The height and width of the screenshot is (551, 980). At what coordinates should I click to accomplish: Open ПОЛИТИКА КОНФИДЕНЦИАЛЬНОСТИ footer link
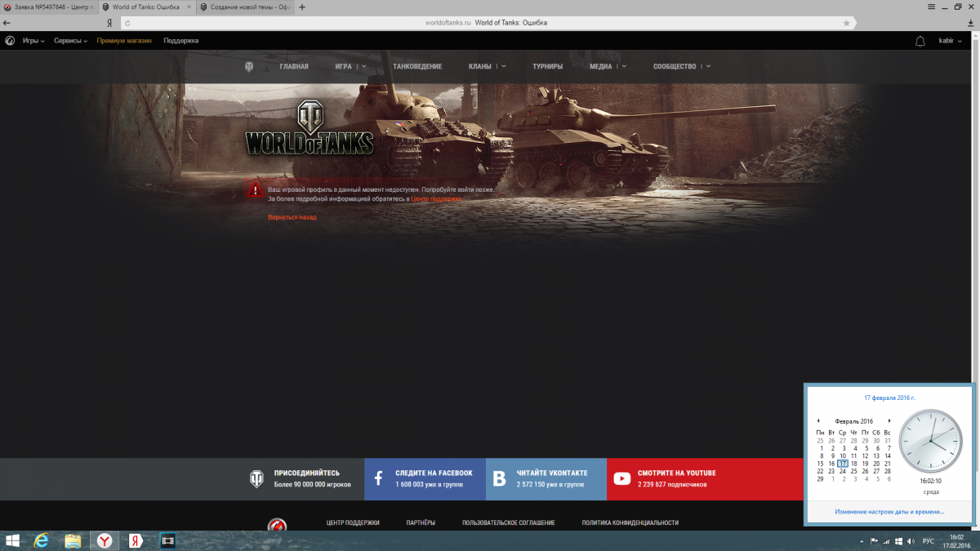630,522
